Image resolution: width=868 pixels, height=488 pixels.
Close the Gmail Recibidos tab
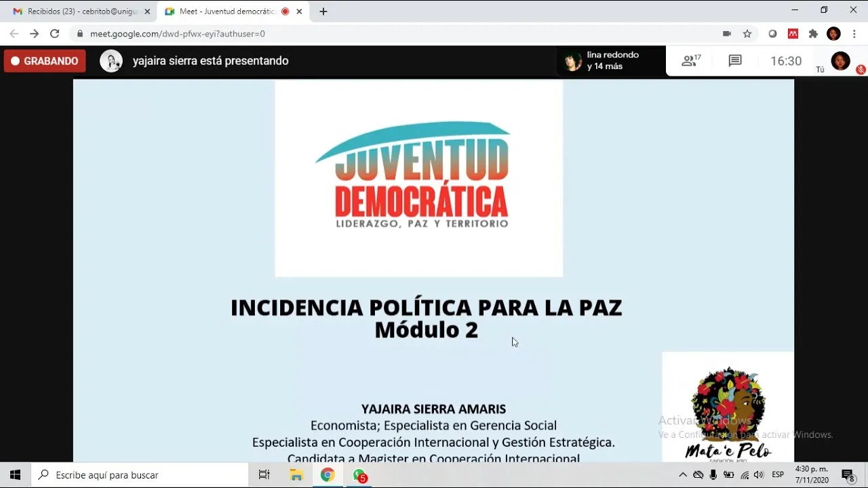coord(147,12)
